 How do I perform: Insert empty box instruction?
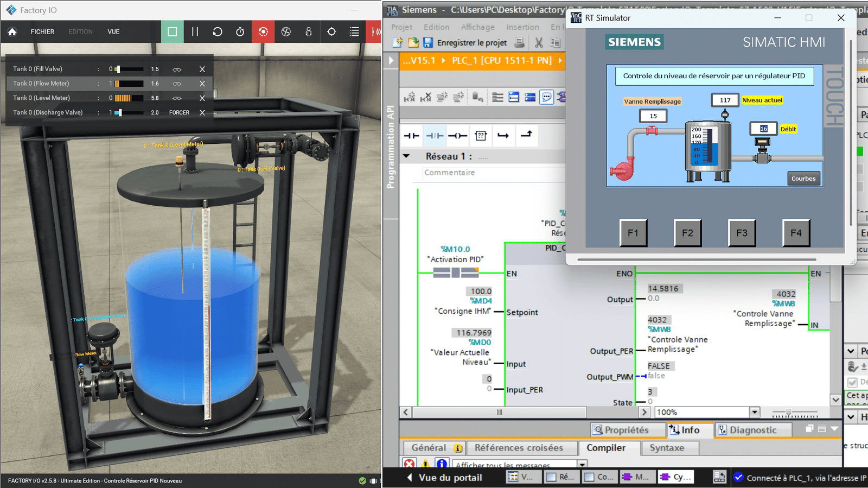pos(481,136)
